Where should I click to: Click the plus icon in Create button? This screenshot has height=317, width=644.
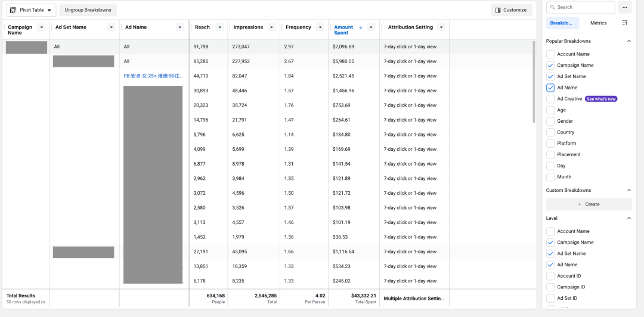(x=580, y=204)
